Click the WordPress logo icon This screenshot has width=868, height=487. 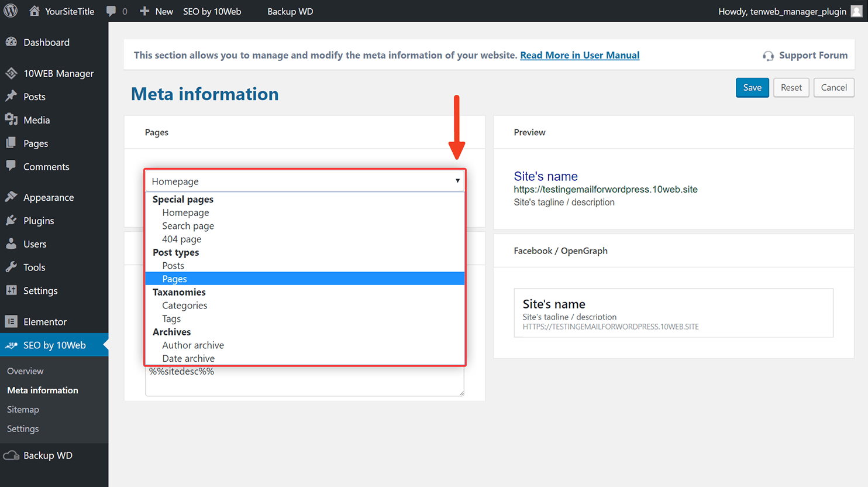(11, 11)
